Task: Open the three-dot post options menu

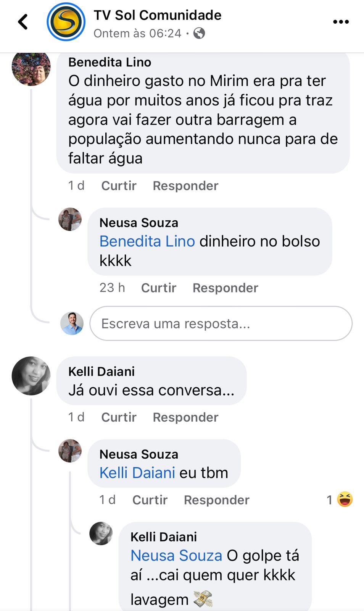Action: [341, 22]
